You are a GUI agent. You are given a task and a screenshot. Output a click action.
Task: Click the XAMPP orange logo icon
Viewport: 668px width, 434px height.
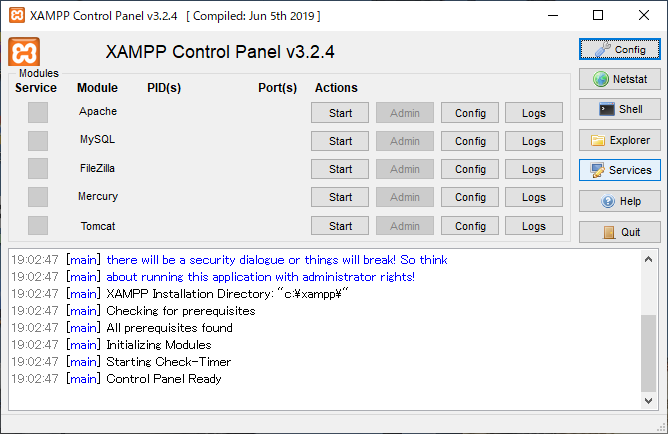24,53
